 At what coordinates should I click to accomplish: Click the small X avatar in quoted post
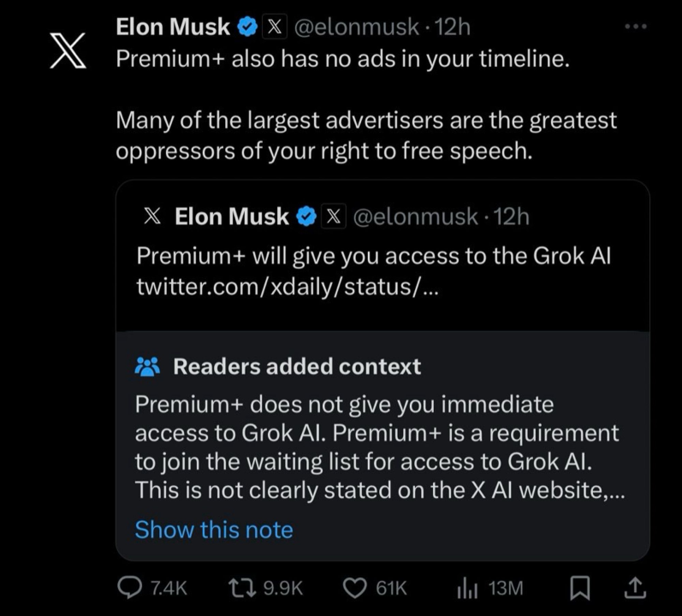[x=152, y=216]
